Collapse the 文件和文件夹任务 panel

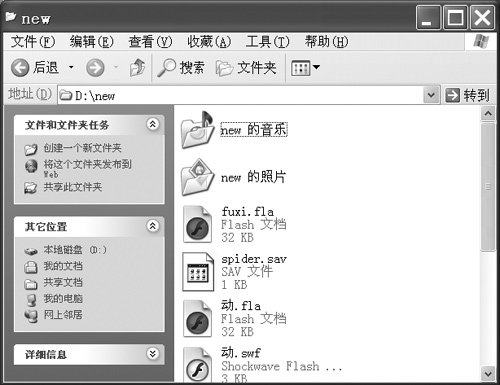(152, 124)
